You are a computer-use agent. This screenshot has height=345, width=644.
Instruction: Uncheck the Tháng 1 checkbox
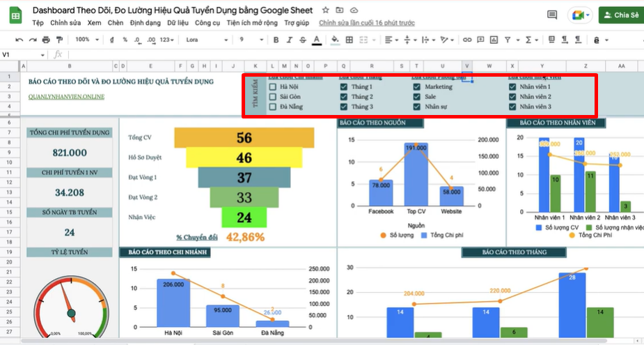click(x=344, y=86)
